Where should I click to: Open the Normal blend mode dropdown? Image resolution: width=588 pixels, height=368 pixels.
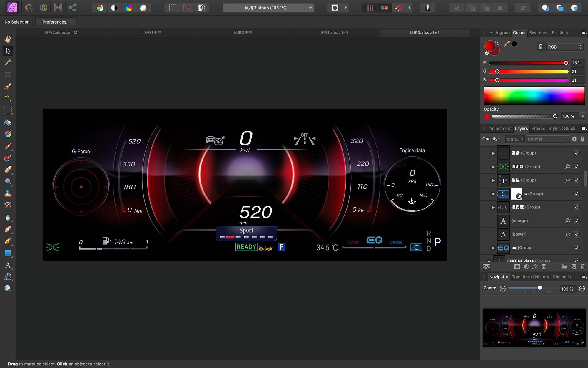pos(548,139)
